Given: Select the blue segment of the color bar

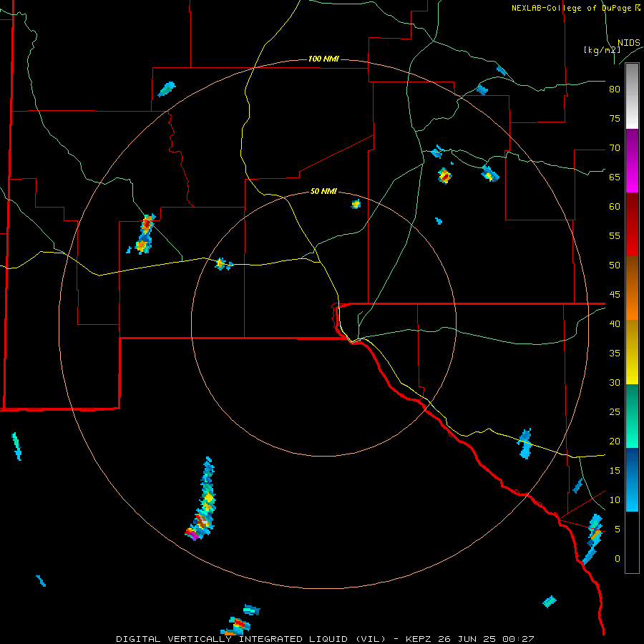Looking at the screenshot, I should pyautogui.click(x=632, y=479).
